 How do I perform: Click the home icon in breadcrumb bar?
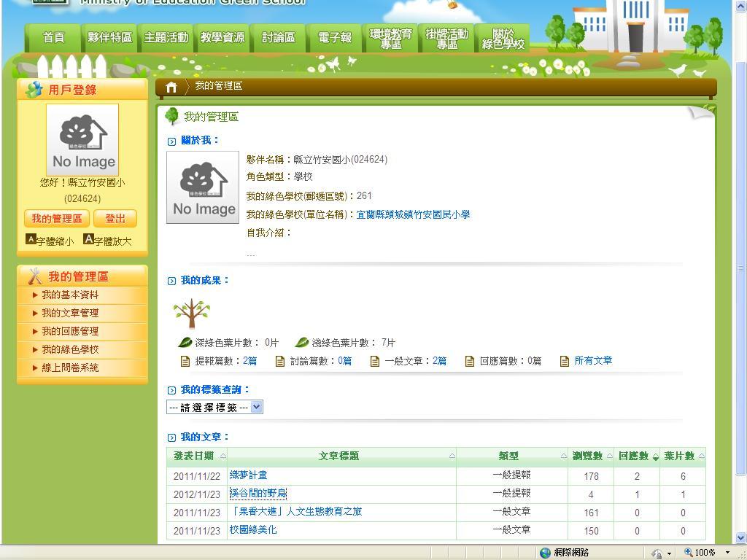[171, 87]
